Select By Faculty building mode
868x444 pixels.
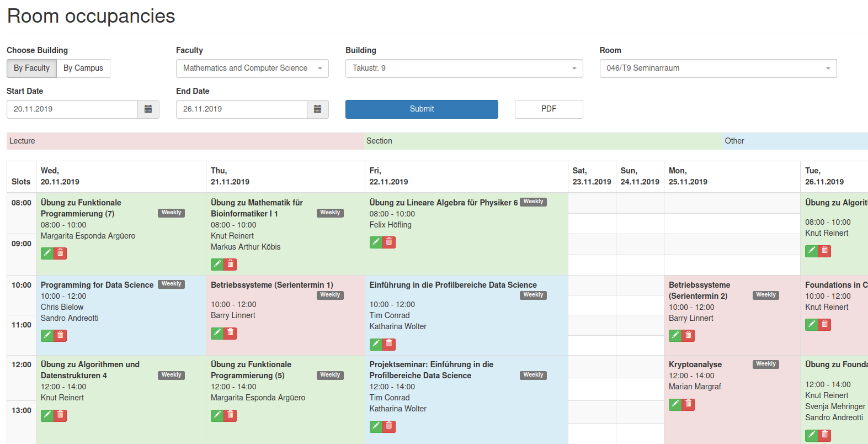[x=31, y=68]
